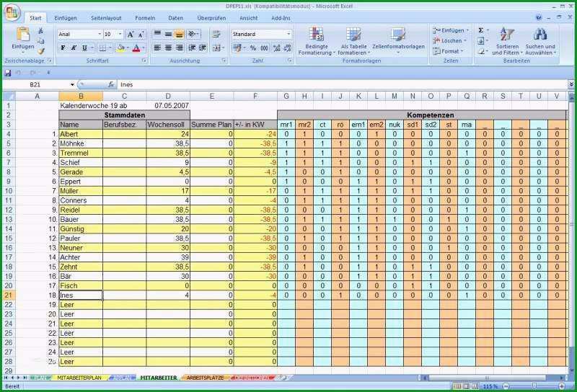This screenshot has height=392, width=577.
Task: Switch to the Seitenlayout ribbon tab
Action: (x=106, y=18)
